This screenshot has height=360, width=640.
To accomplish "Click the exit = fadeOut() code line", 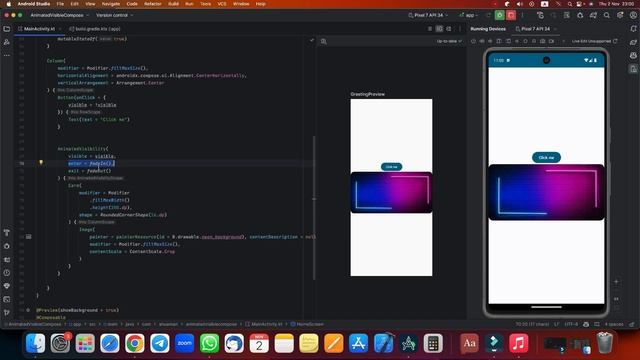I will click(x=89, y=171).
